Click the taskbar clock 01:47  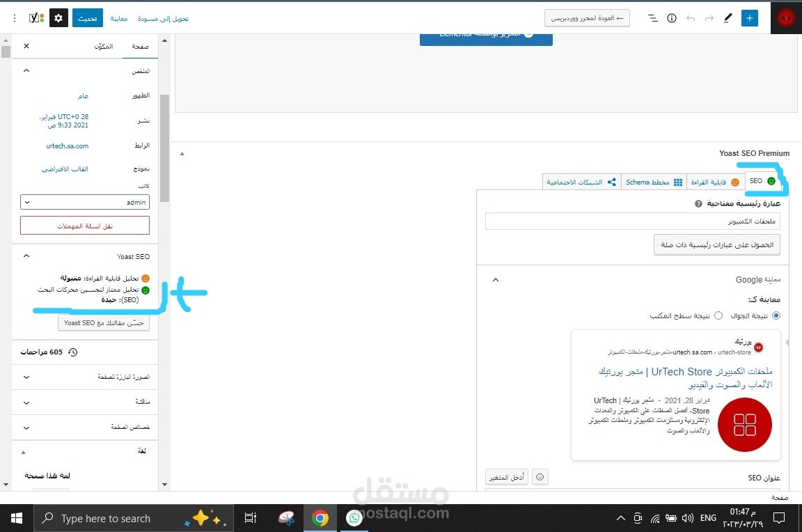743,517
